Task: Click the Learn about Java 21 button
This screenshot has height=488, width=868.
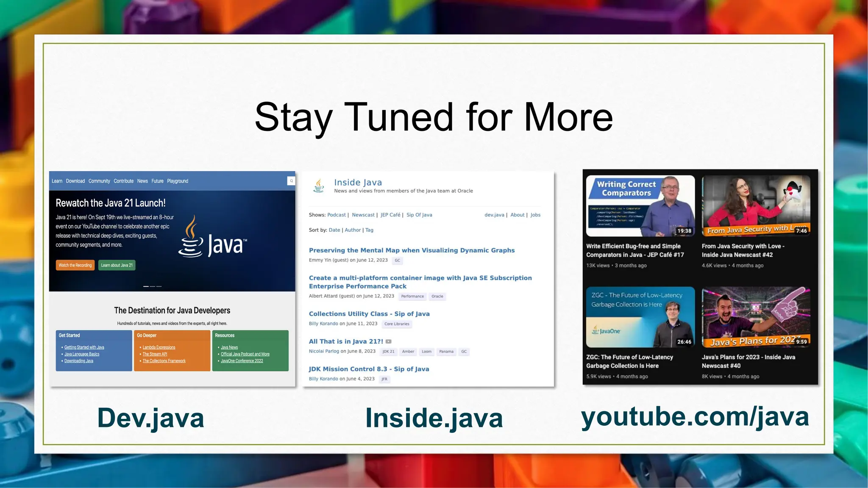Action: [x=117, y=265]
